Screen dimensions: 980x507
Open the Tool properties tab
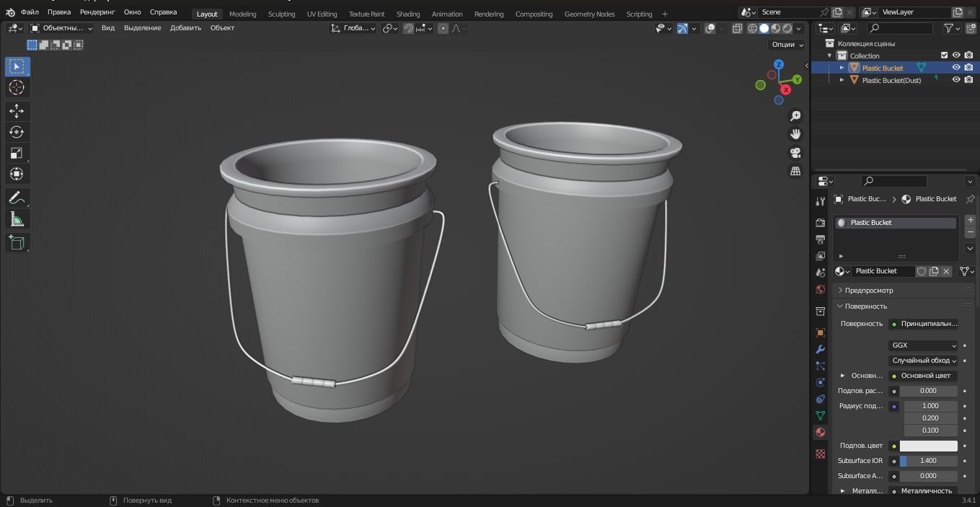tap(820, 201)
